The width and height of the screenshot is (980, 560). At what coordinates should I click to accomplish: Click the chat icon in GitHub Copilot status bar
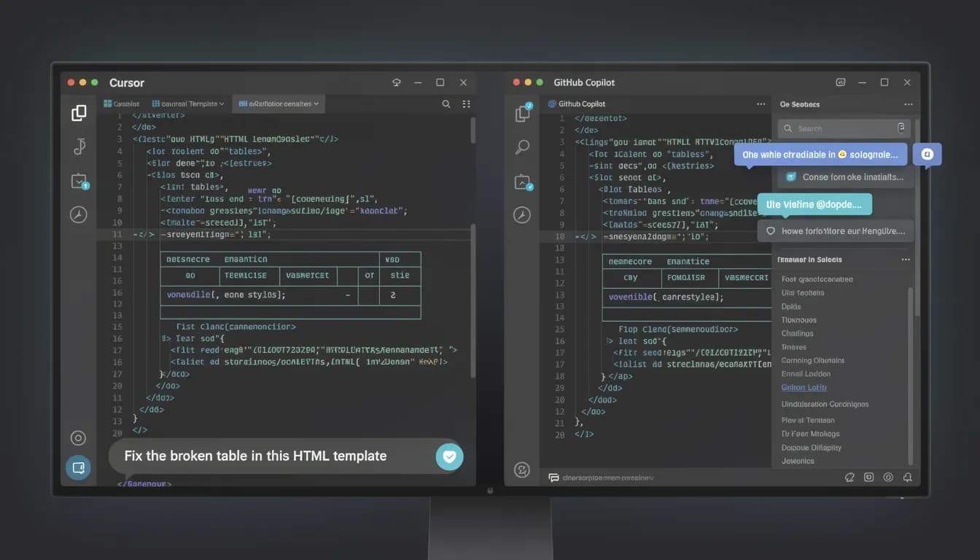[x=553, y=478]
